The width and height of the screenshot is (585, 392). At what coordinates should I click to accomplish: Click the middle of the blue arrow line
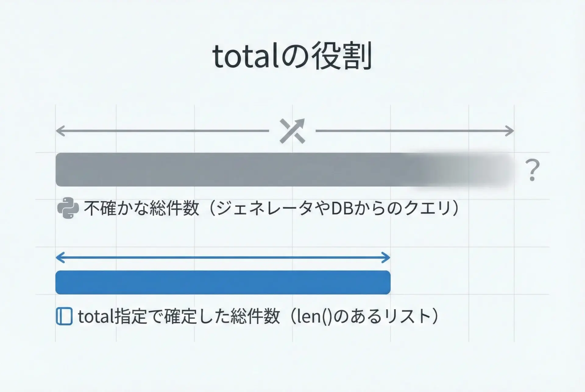(223, 257)
